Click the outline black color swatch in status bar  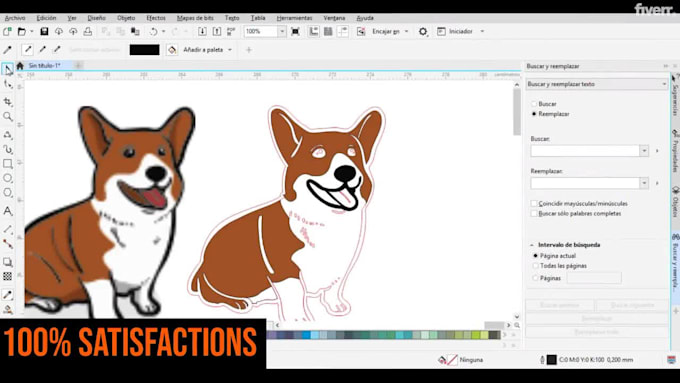tap(551, 360)
